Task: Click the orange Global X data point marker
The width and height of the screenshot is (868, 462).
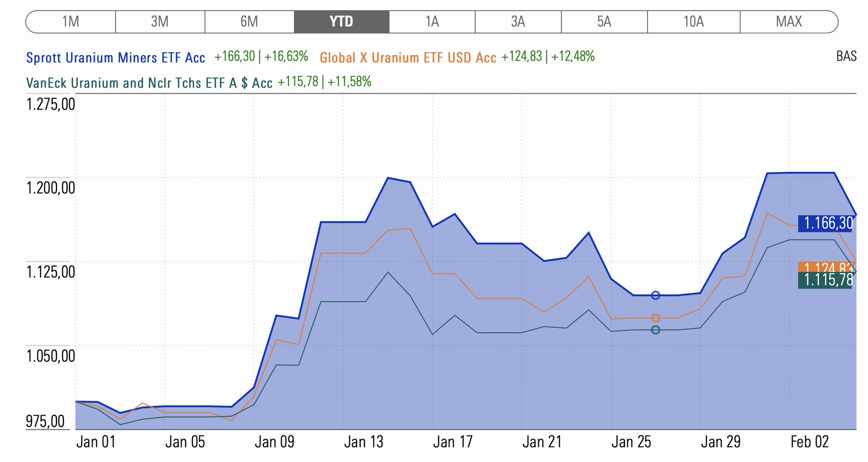Action: (655, 318)
